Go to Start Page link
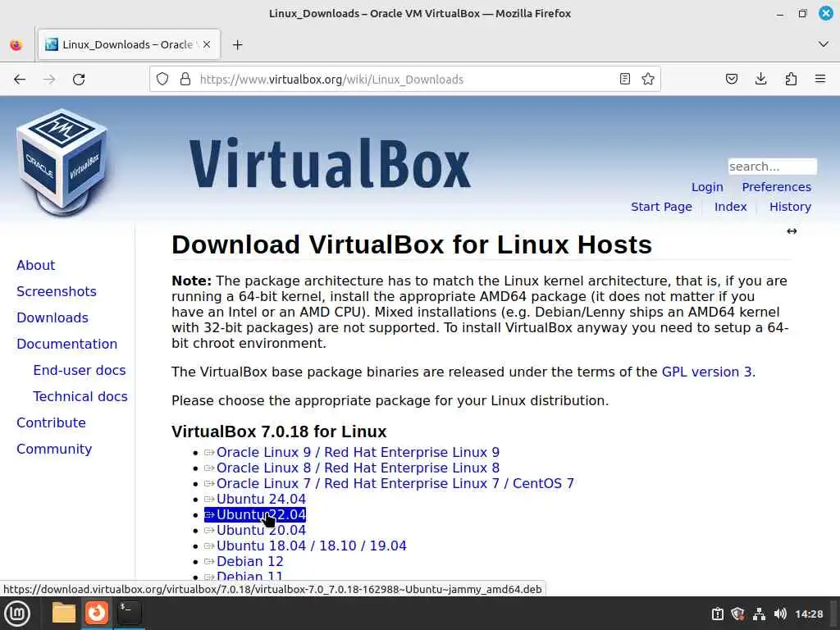Screen dimensions: 840x630 [661, 207]
